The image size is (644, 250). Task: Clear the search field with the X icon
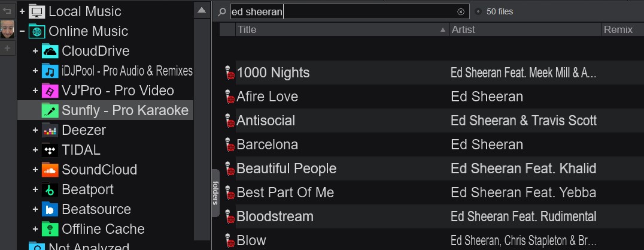click(461, 11)
